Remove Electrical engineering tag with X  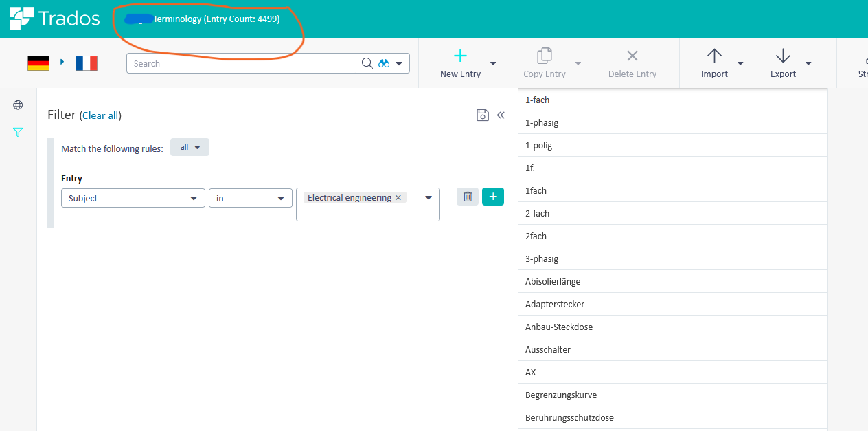tap(398, 197)
